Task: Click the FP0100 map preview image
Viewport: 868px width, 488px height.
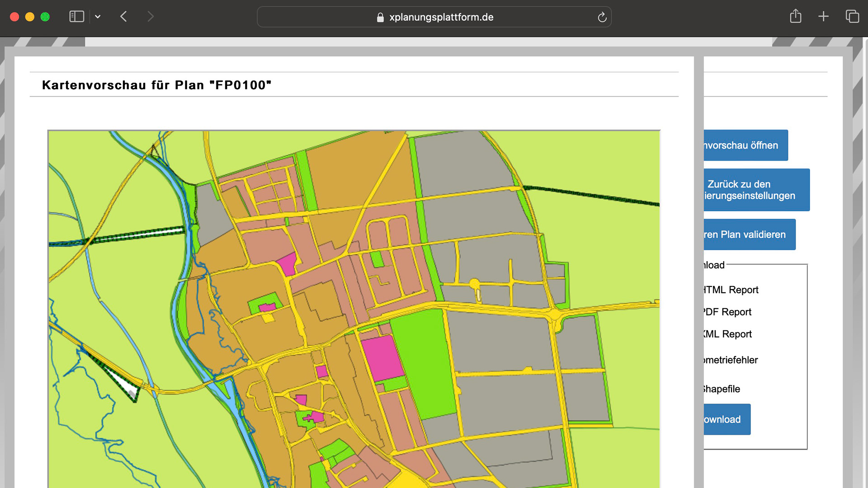Action: click(354, 309)
